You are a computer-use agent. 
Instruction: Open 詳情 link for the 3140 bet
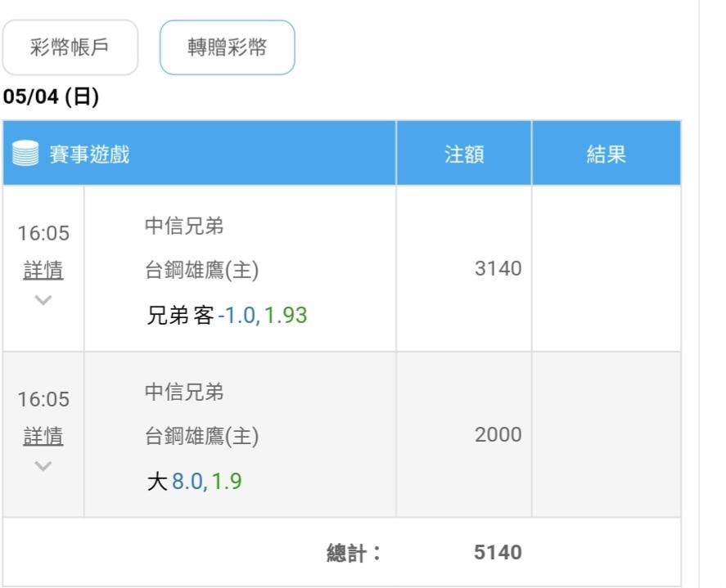(43, 271)
